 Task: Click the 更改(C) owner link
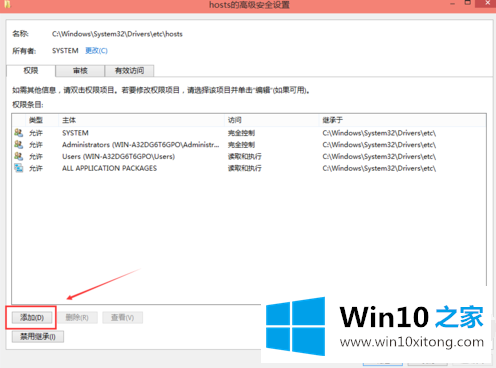(x=96, y=51)
